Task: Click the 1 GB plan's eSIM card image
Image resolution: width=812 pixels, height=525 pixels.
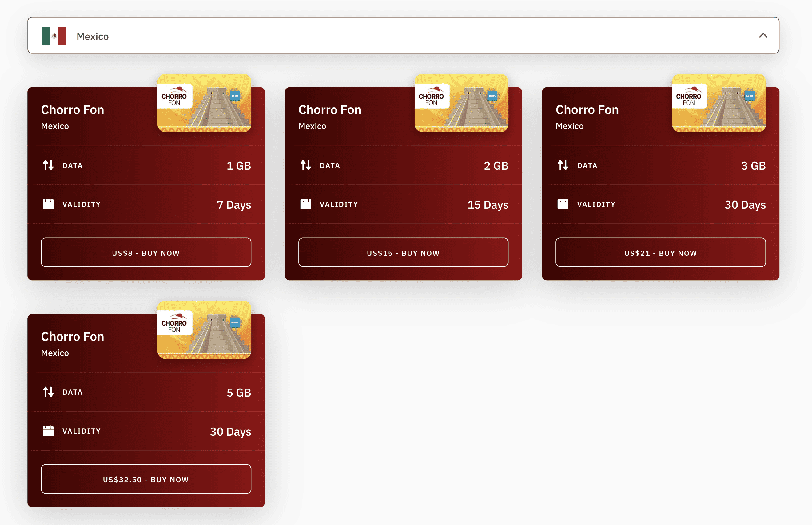Action: pyautogui.click(x=204, y=103)
